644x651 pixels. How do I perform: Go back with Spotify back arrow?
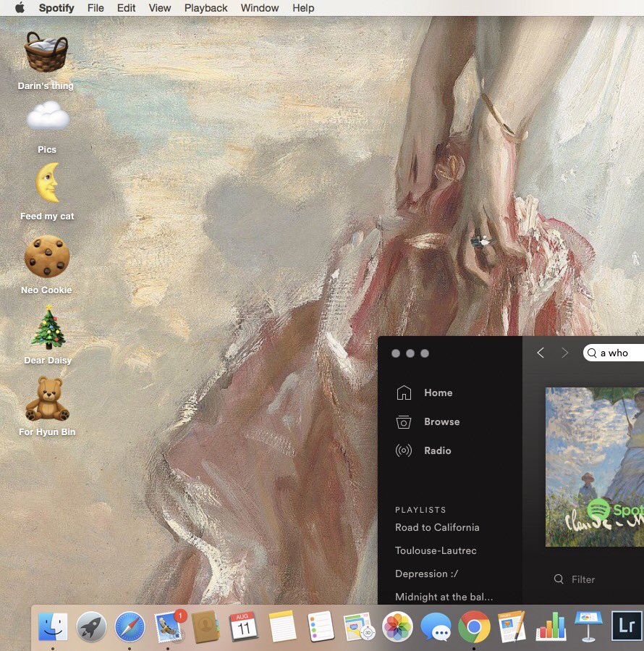pyautogui.click(x=541, y=353)
